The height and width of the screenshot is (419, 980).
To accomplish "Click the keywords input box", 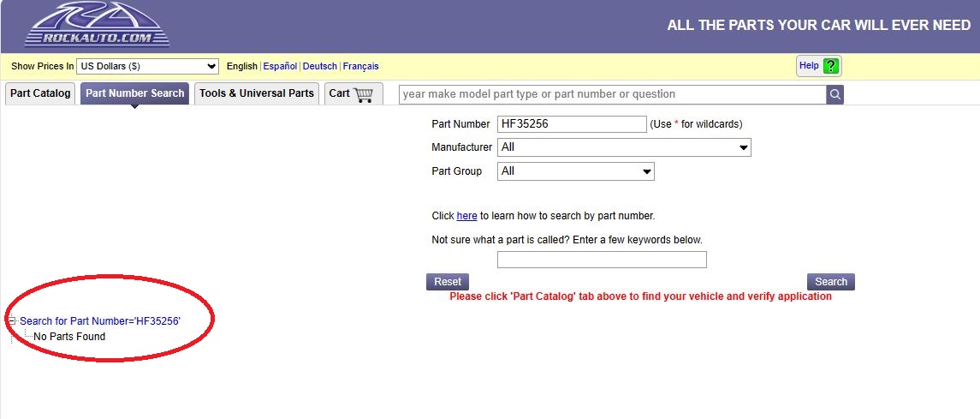I will pos(602,260).
